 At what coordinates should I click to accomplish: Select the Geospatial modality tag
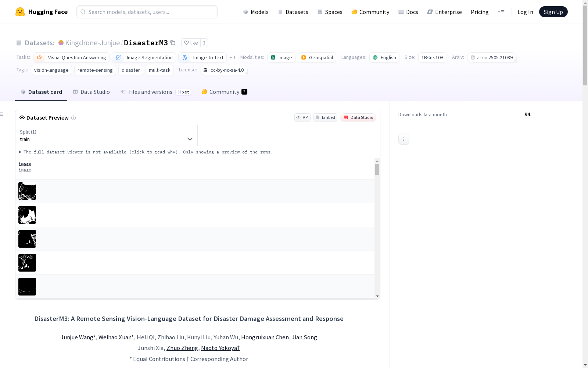click(317, 57)
